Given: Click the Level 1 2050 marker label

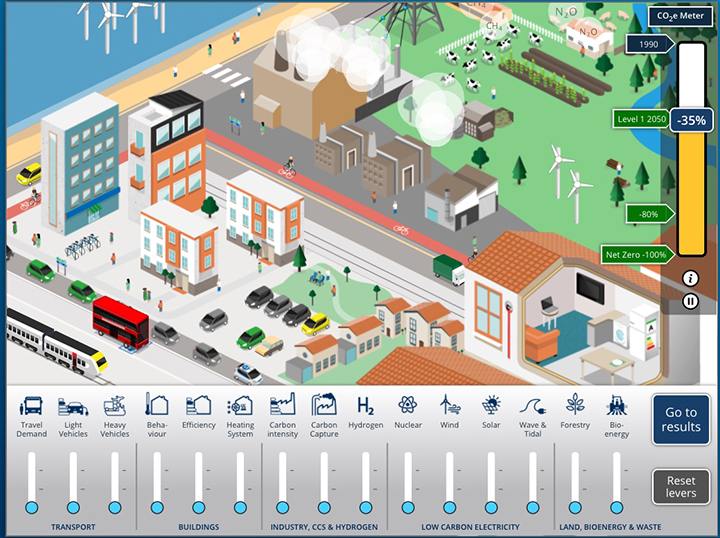Looking at the screenshot, I should 639,119.
